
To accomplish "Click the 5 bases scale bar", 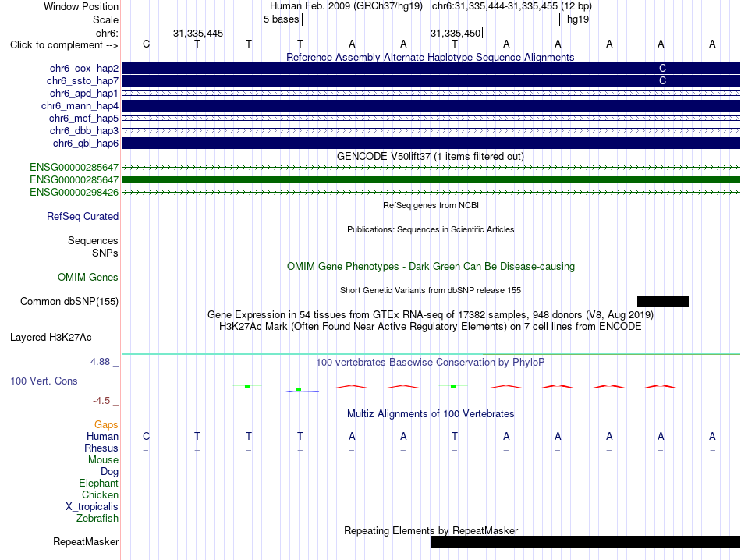I will 431,19.
